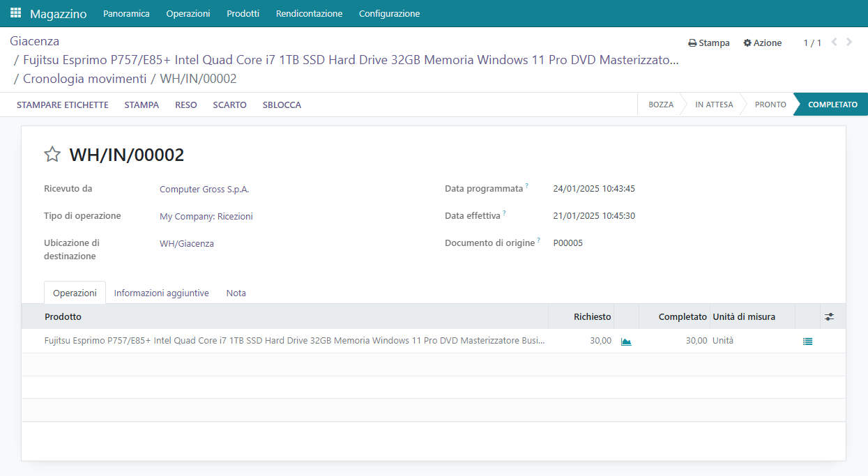Open the Stampa print dropdown
The width and height of the screenshot is (868, 476).
[x=709, y=43]
